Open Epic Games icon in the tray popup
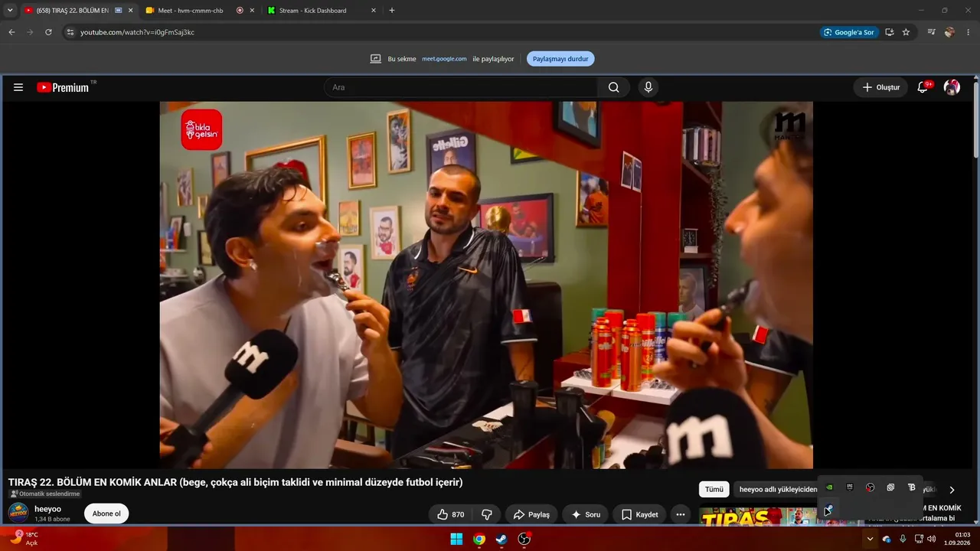Screen dimensions: 980x551 849,487
